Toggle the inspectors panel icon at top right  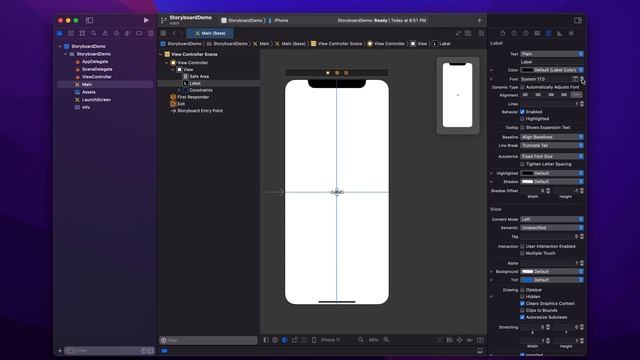point(578,20)
